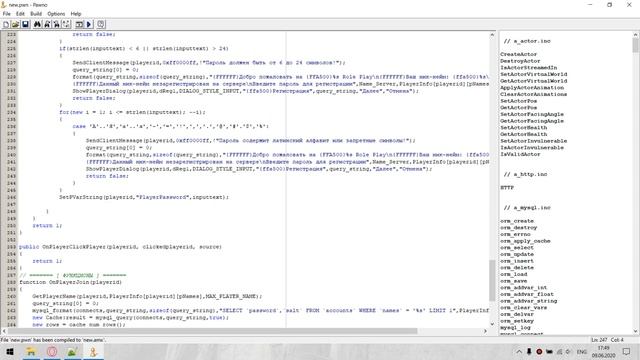
Task: Click the Replace toolbar icon
Action: 57,24
